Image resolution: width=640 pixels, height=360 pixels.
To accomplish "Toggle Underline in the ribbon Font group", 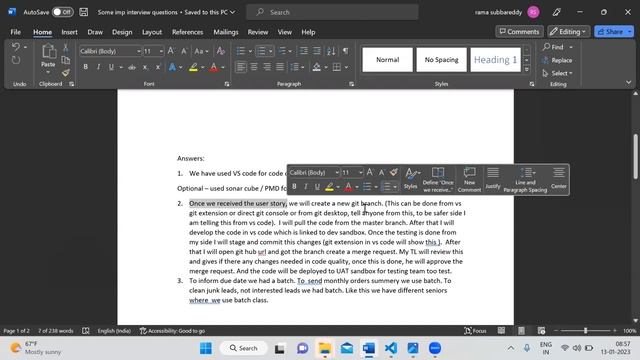I will point(111,67).
